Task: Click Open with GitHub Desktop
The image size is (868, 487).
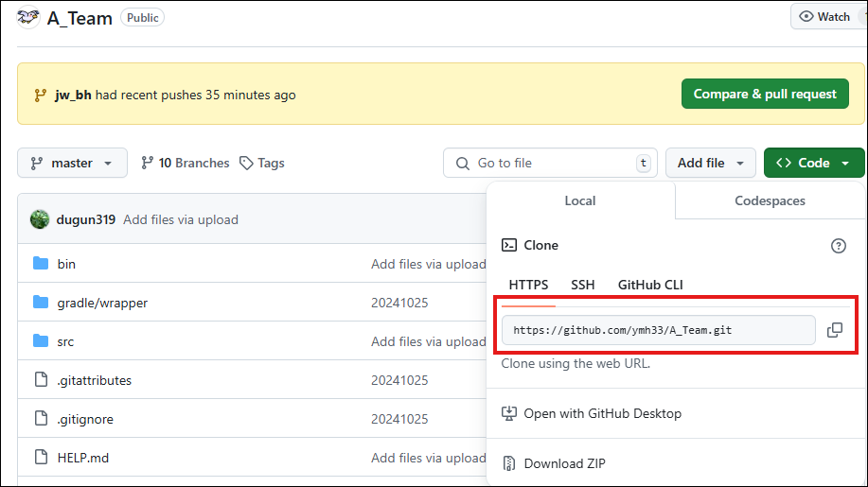Action: (602, 413)
